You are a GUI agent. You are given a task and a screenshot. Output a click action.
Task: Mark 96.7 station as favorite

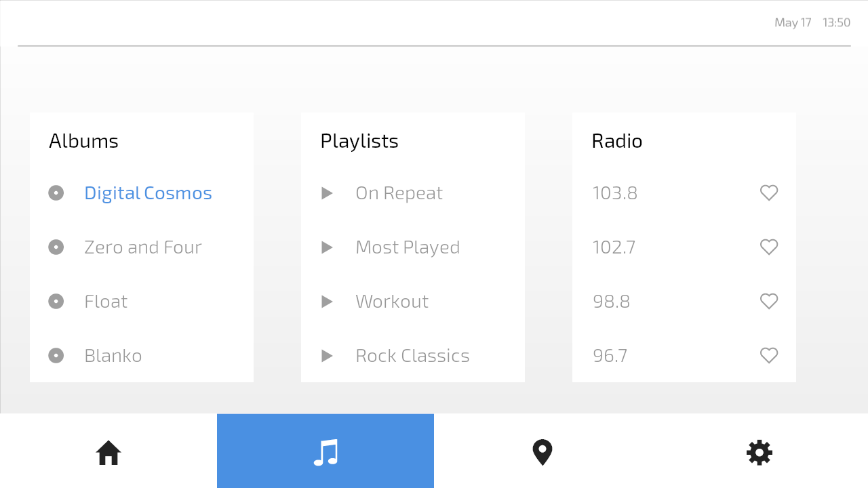click(x=769, y=356)
